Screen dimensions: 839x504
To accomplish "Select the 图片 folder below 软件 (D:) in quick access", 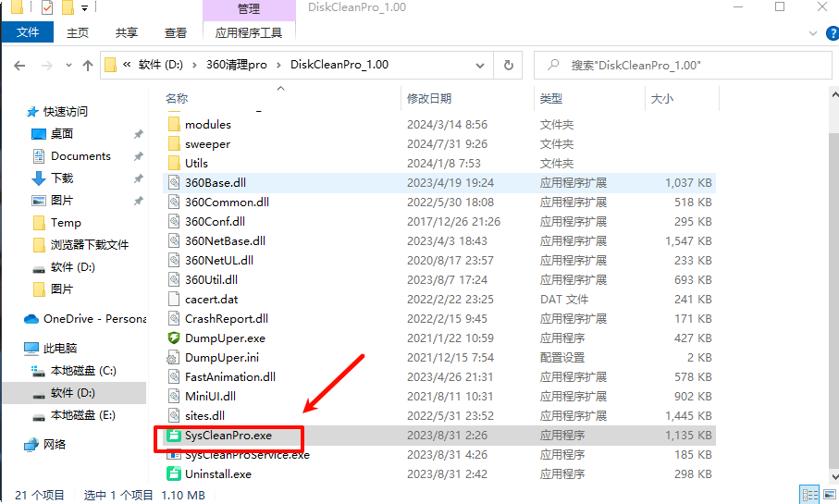I will 62,289.
